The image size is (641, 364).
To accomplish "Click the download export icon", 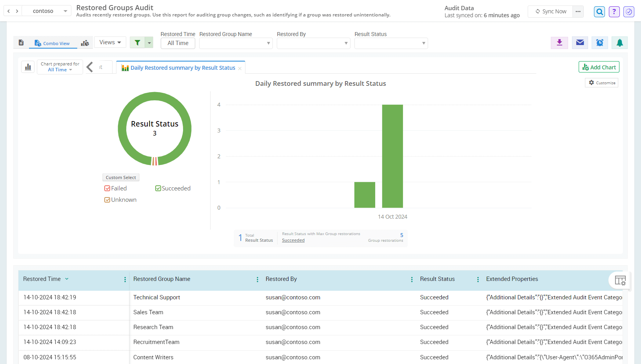I will click(x=559, y=43).
